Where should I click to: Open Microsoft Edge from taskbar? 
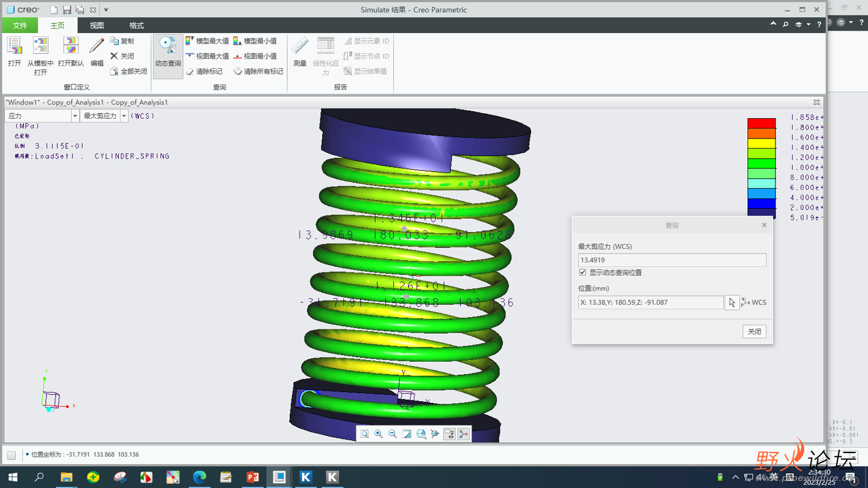[199, 477]
